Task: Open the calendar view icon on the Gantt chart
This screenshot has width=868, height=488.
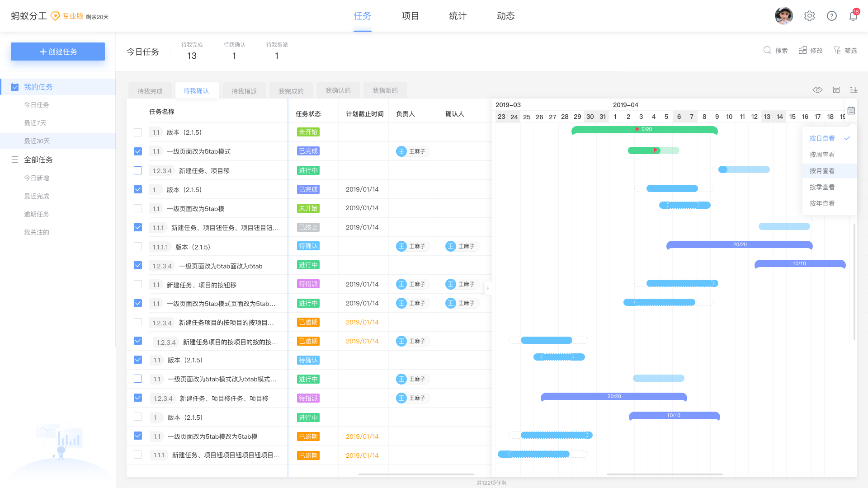Action: [x=851, y=110]
